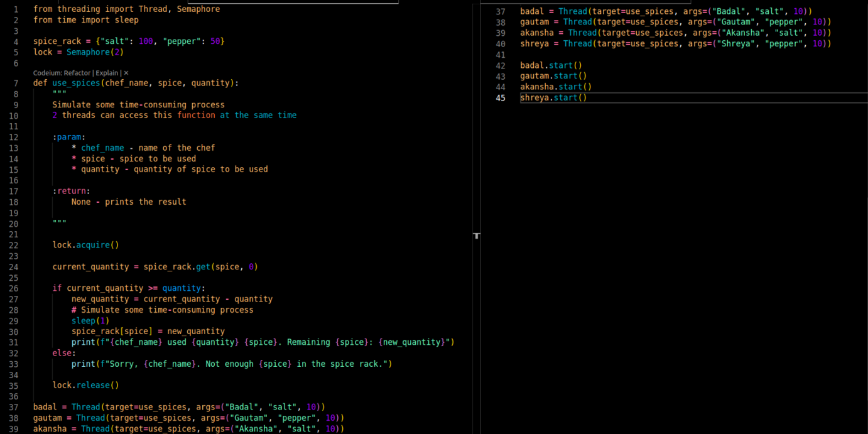Viewport: 868px width, 434px height.
Task: Click the shreya.start() call on line 45
Action: tap(553, 97)
